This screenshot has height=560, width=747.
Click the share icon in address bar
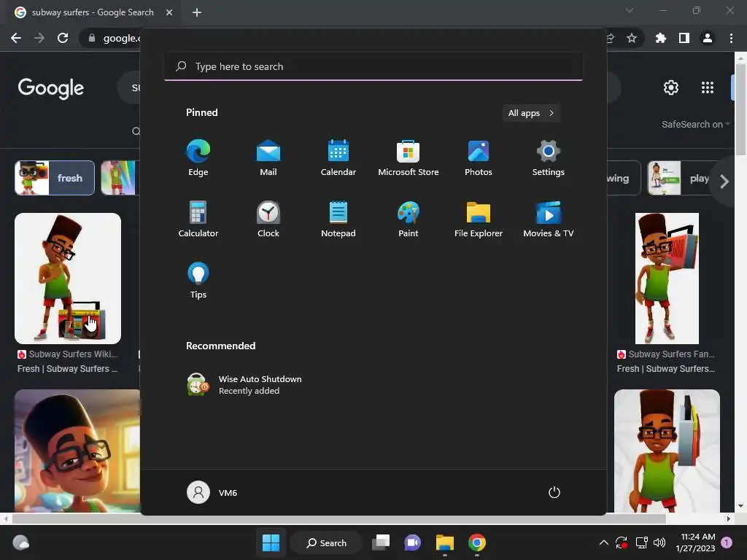point(611,38)
